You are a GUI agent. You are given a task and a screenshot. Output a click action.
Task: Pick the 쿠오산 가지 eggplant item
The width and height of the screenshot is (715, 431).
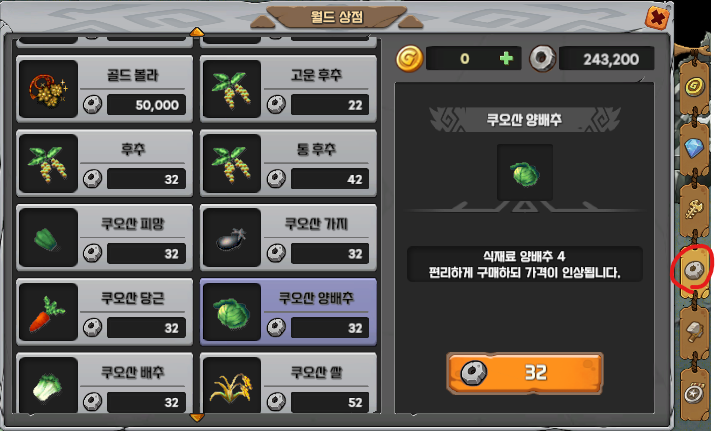click(x=288, y=238)
